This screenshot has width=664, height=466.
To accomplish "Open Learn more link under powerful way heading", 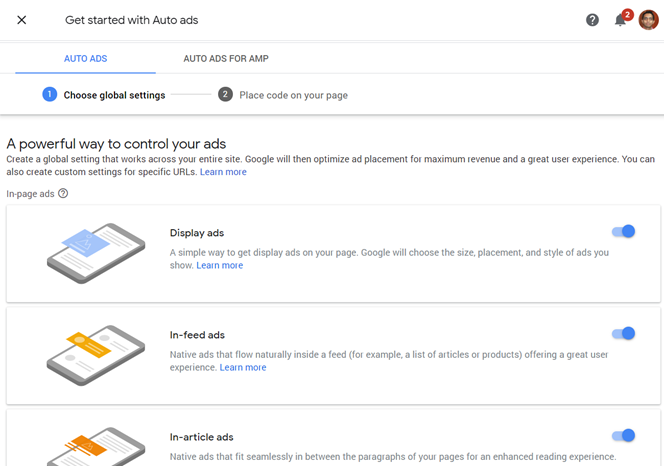I will click(223, 172).
